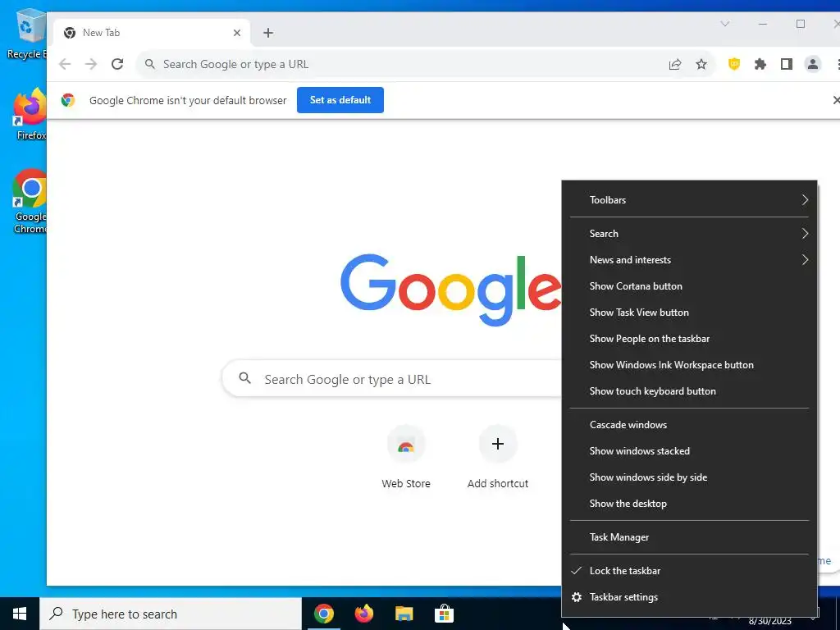Close the New Tab tab
This screenshot has height=630, width=840.
[x=237, y=33]
